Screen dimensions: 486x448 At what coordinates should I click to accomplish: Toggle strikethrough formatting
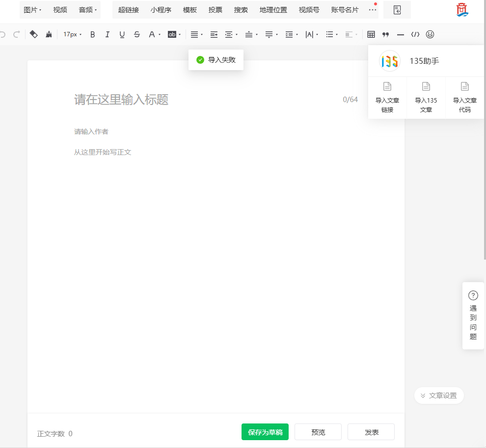[x=136, y=34]
